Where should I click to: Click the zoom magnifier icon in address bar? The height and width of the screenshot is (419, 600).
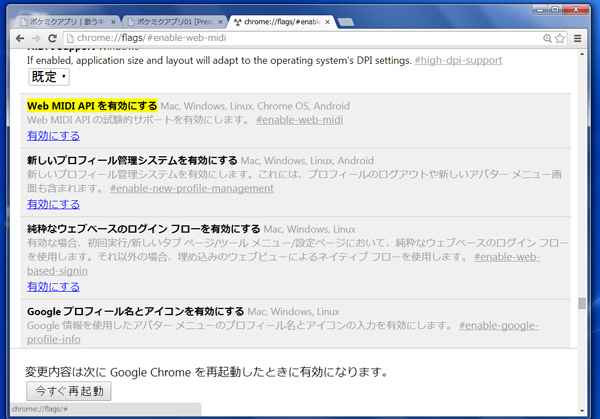[x=548, y=38]
